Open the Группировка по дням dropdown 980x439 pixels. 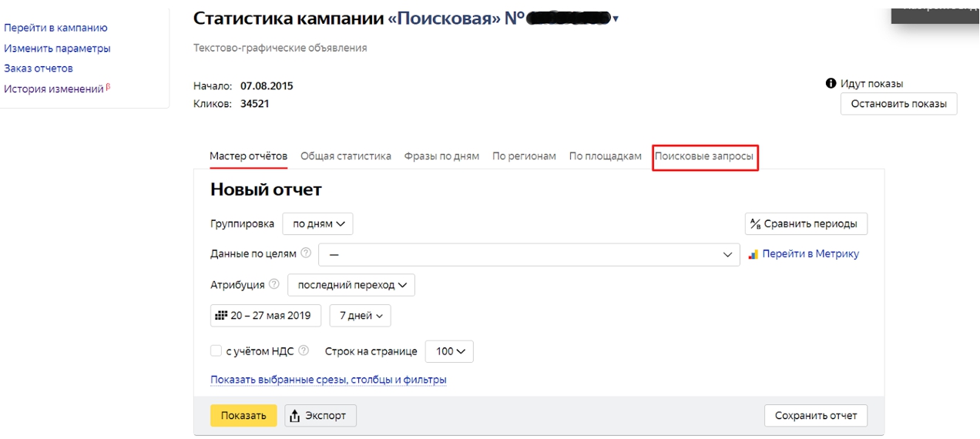[317, 224]
